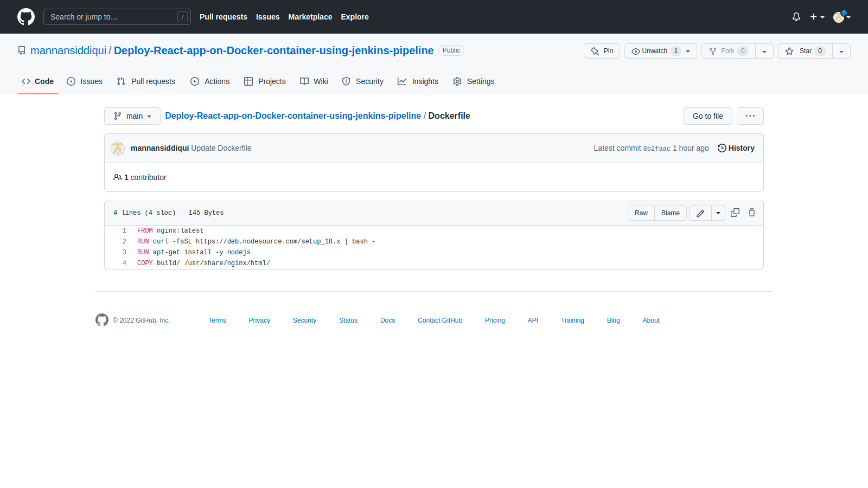This screenshot has height=488, width=868.
Task: Open the Unwatch settings dropdown arrow
Action: tap(688, 50)
